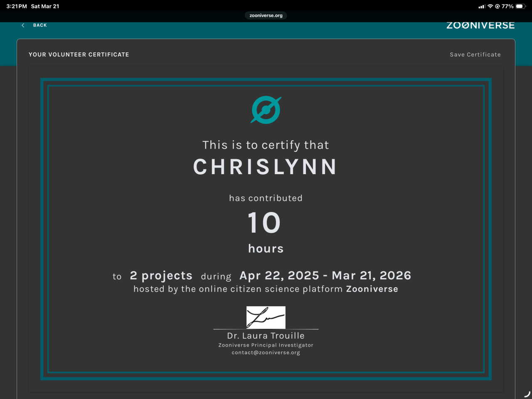Click the number 10 hours value
Viewport: 532px width, 399px height.
tap(264, 222)
